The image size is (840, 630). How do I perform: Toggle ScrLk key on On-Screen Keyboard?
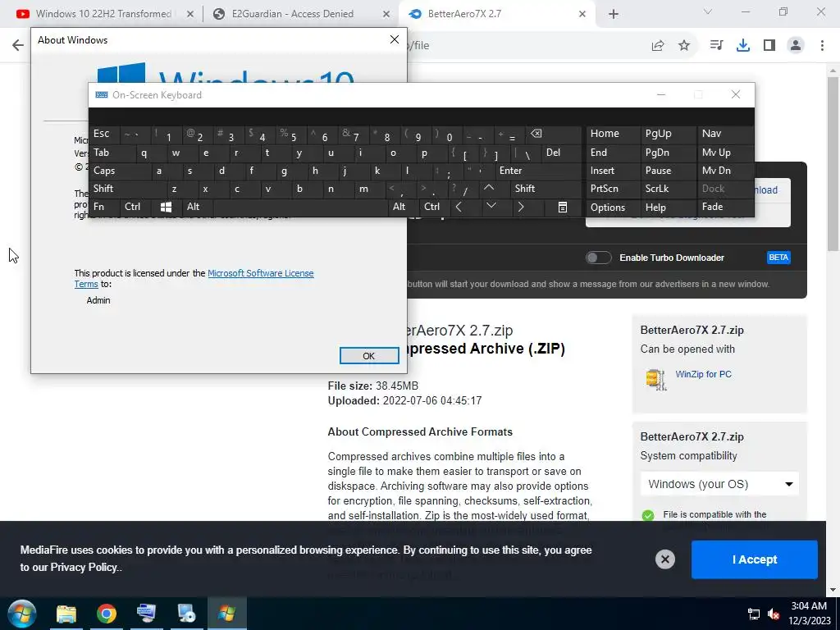click(668, 189)
